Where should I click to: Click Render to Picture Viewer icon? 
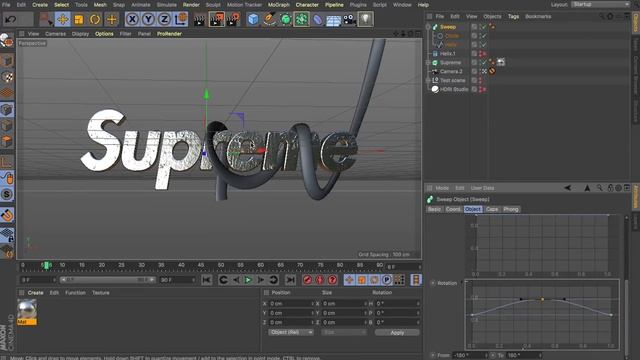217,19
